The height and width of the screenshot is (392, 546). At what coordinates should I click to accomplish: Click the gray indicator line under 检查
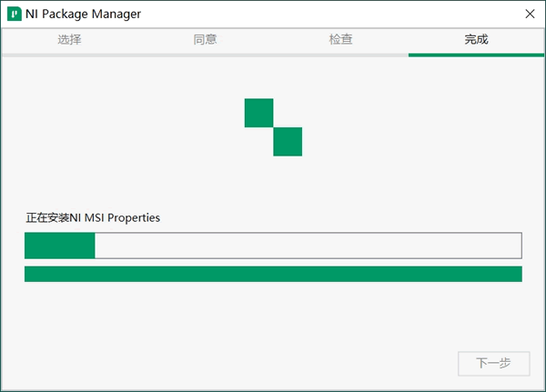340,55
